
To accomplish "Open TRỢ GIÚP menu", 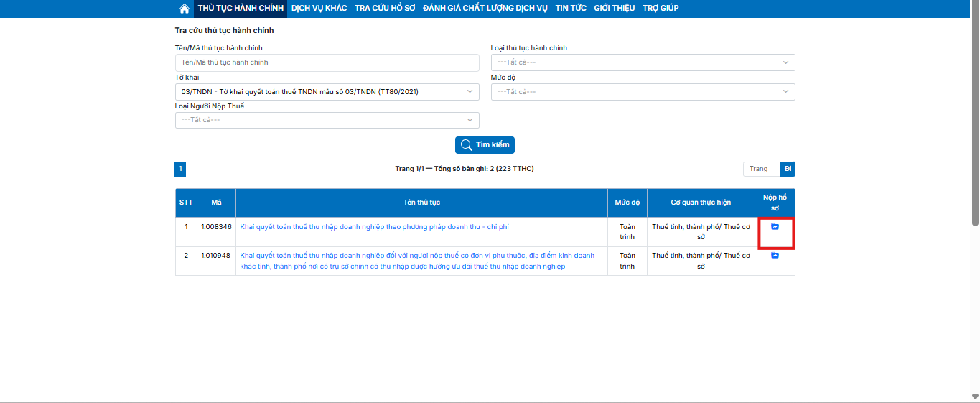I will pyautogui.click(x=661, y=9).
